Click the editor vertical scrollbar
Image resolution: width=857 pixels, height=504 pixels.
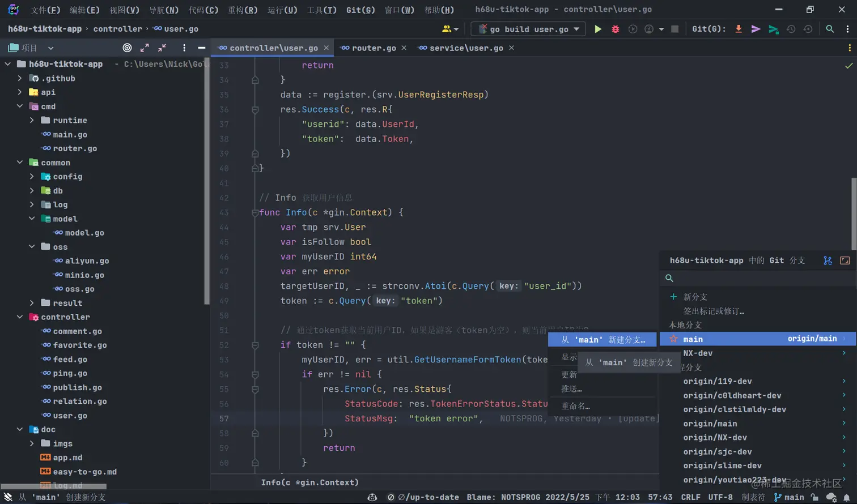854,214
